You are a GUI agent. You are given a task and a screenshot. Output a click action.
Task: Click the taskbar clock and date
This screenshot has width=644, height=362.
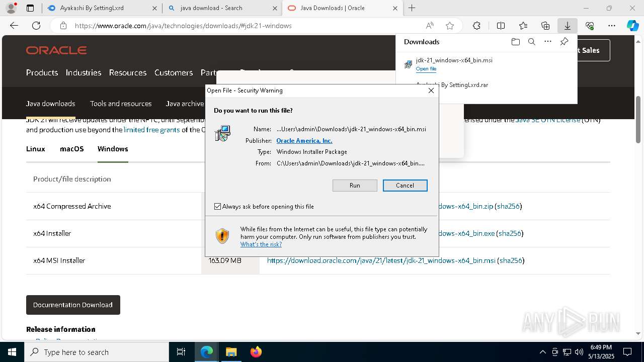[x=601, y=352]
